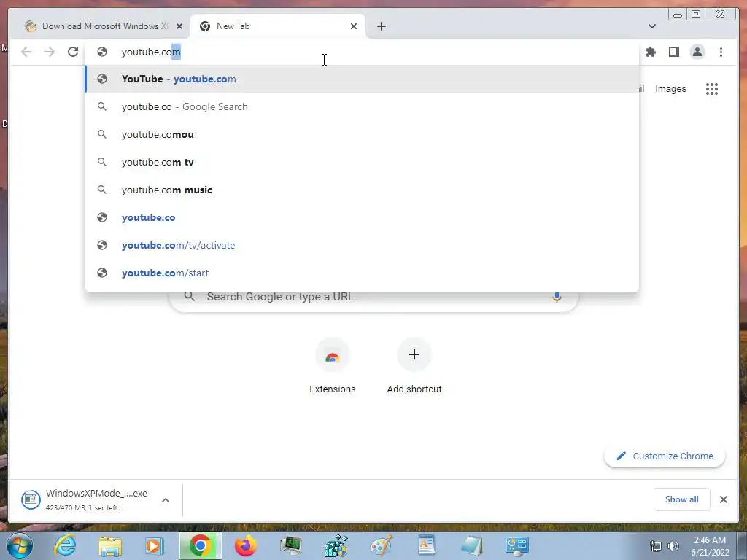Viewport: 747px width, 560px height.
Task: Click the volume speaker tray icon
Action: point(673,546)
